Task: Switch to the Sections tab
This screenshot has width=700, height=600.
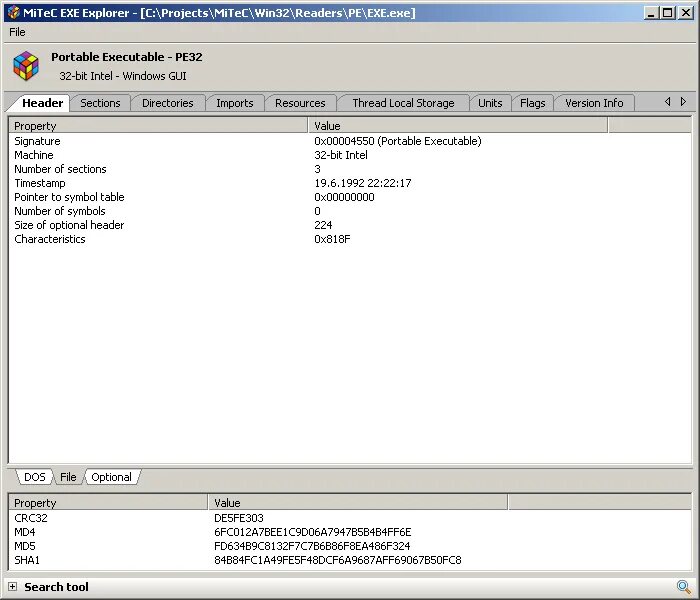Action: [x=100, y=103]
